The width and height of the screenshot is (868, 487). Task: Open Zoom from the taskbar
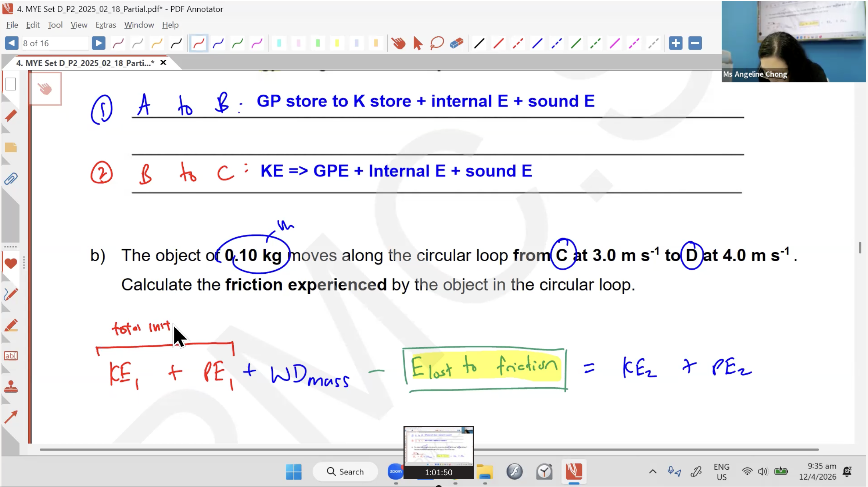coord(395,472)
